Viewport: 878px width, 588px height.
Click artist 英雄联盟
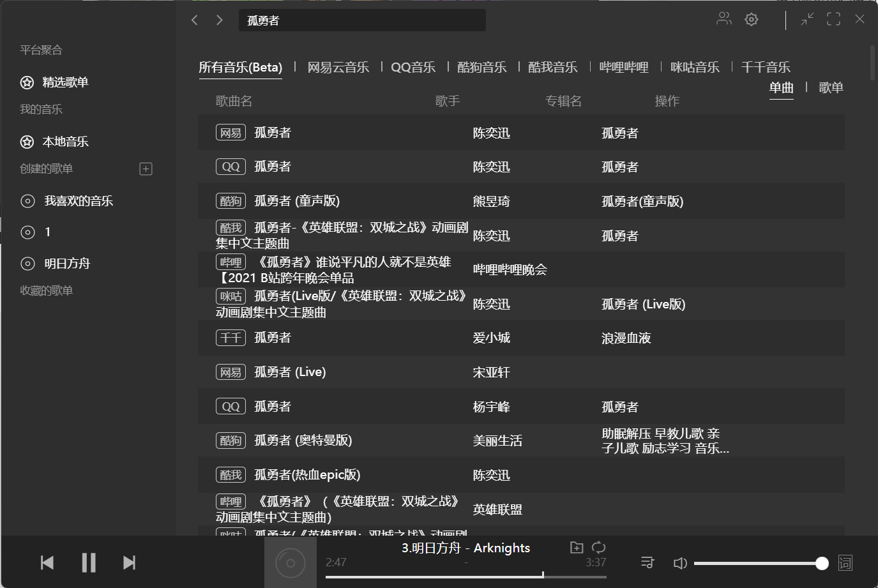point(497,510)
